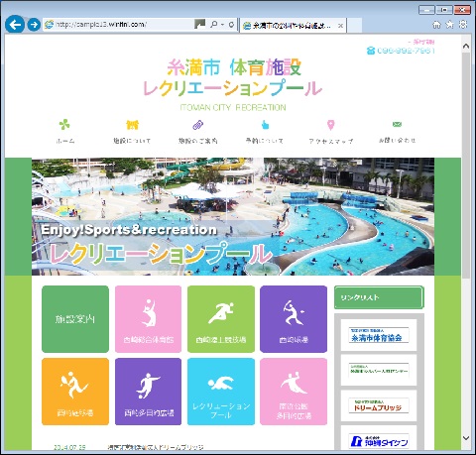Click the clover Home icon in navigation
Viewport: 476px width, 455px height.
tap(64, 125)
